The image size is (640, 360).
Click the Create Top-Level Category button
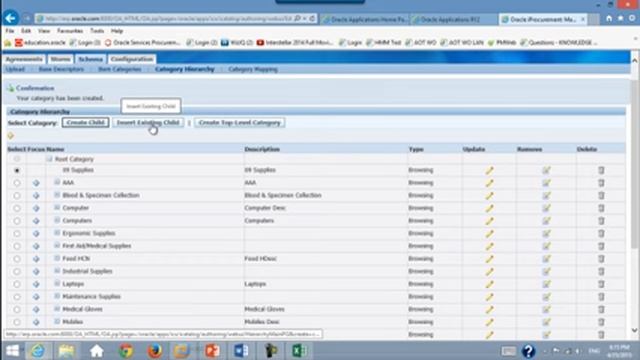pos(240,122)
